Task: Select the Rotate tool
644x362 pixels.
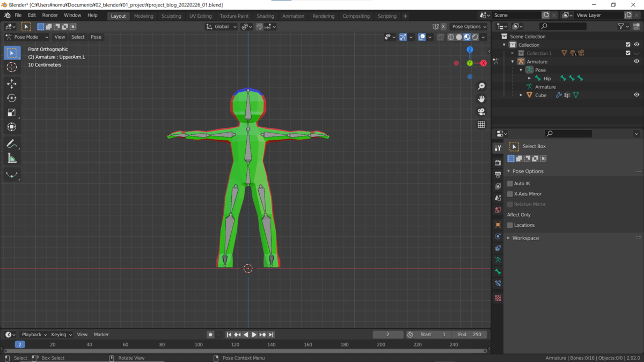Action: [12, 98]
